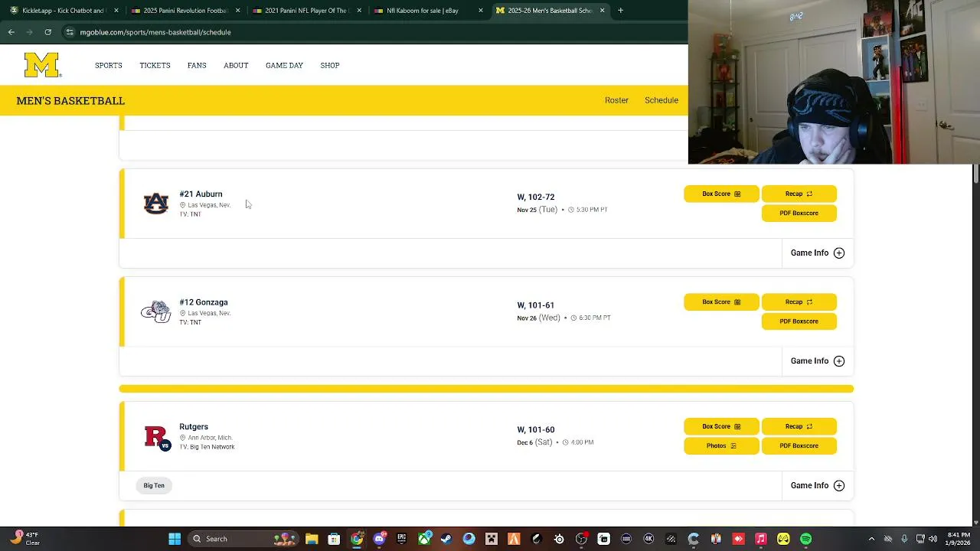This screenshot has height=551, width=980.
Task: Open Box Score for Auburn game
Action: click(721, 194)
